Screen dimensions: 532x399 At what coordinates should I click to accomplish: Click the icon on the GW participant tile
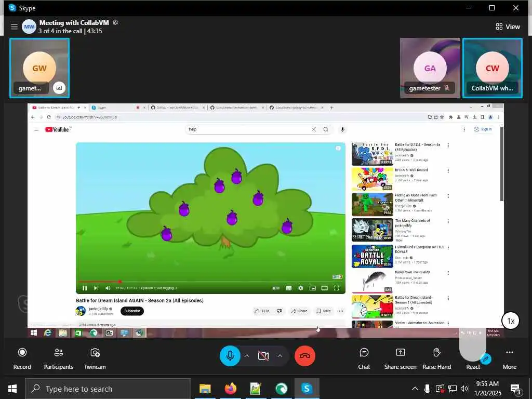(59, 88)
